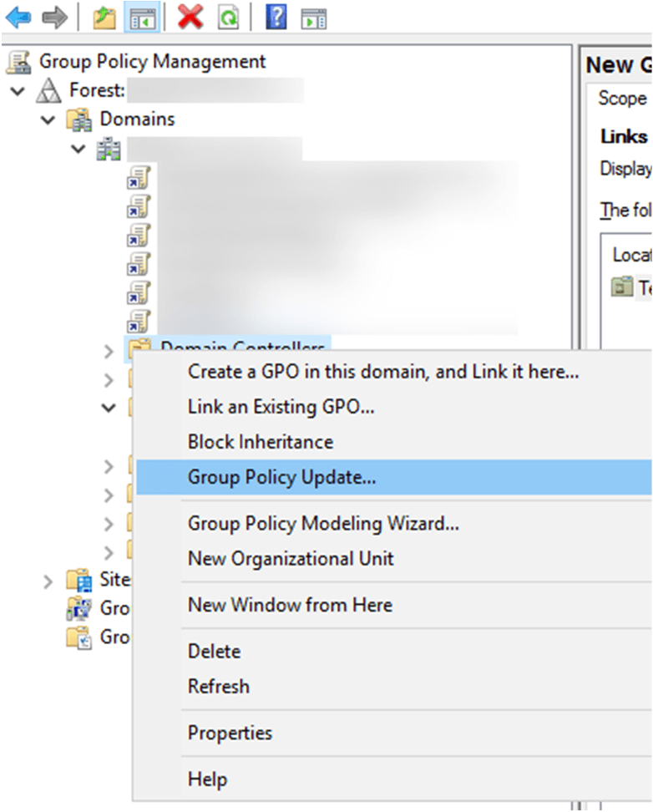The image size is (653, 812).
Task: Click the Domains folder icon
Action: 79,119
